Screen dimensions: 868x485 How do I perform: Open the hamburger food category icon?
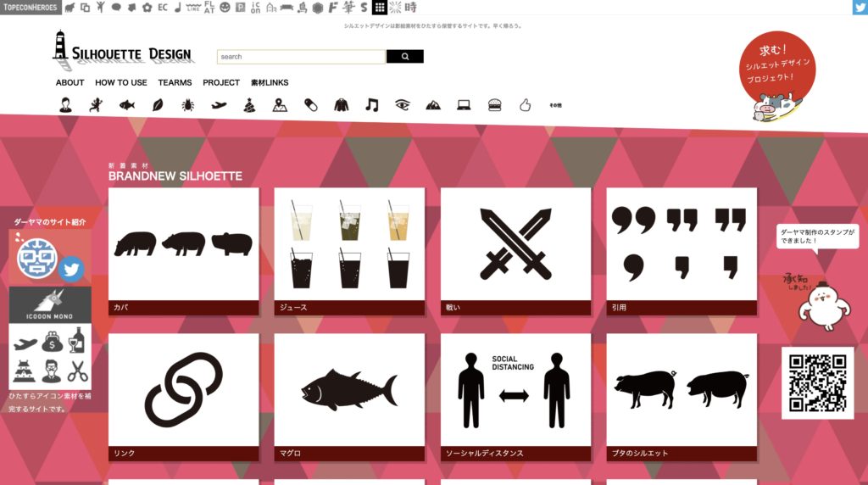(494, 104)
